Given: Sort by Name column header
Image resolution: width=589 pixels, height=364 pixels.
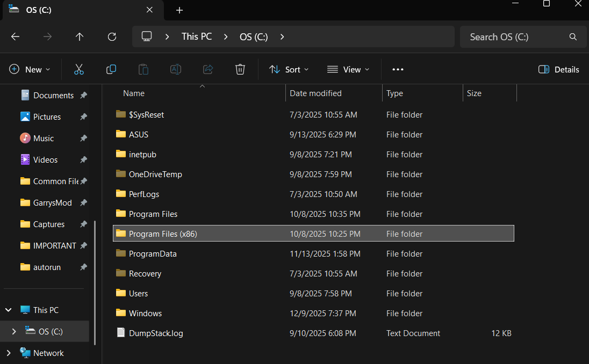Looking at the screenshot, I should pos(134,93).
